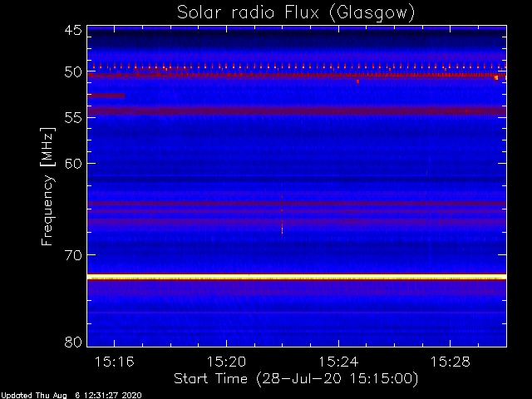Click the 55 MHz frequency axis label
The width and height of the screenshot is (532, 399).
[73, 118]
